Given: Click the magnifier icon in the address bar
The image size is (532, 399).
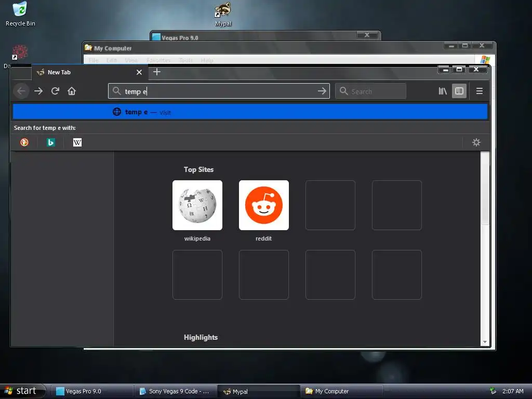Looking at the screenshot, I should tap(116, 91).
